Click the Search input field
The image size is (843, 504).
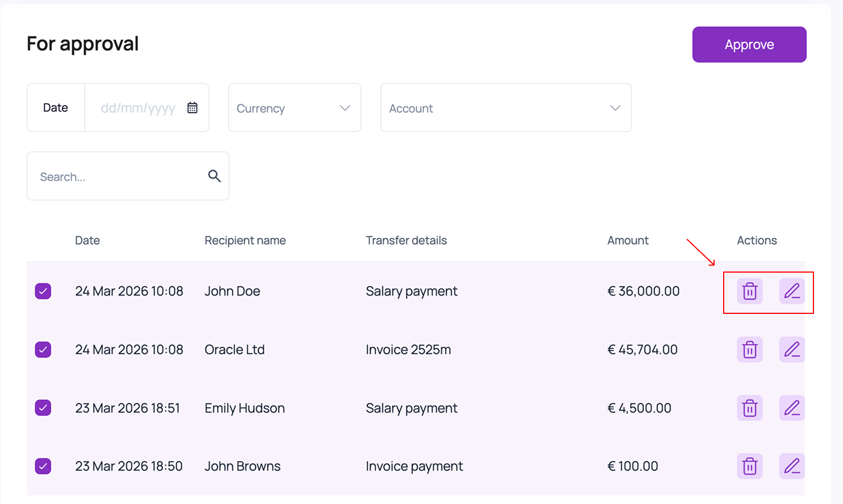coord(112,176)
